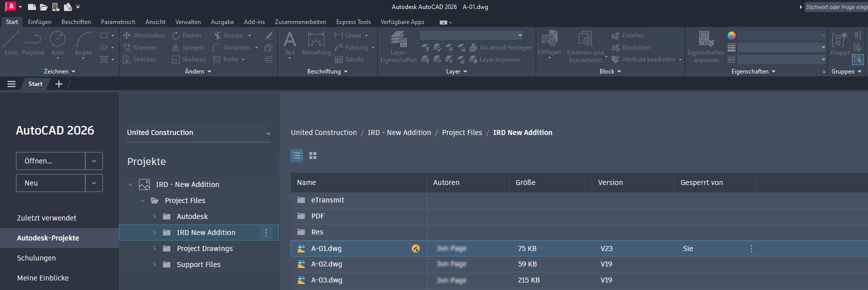Click Als aktuell festlegen layer button
Image resolution: width=868 pixels, height=290 pixels.
[x=501, y=47]
